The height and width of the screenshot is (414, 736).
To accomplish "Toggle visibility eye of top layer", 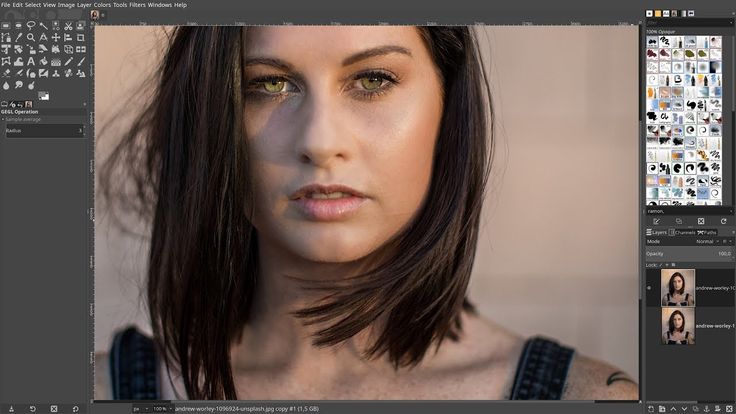I will click(650, 288).
